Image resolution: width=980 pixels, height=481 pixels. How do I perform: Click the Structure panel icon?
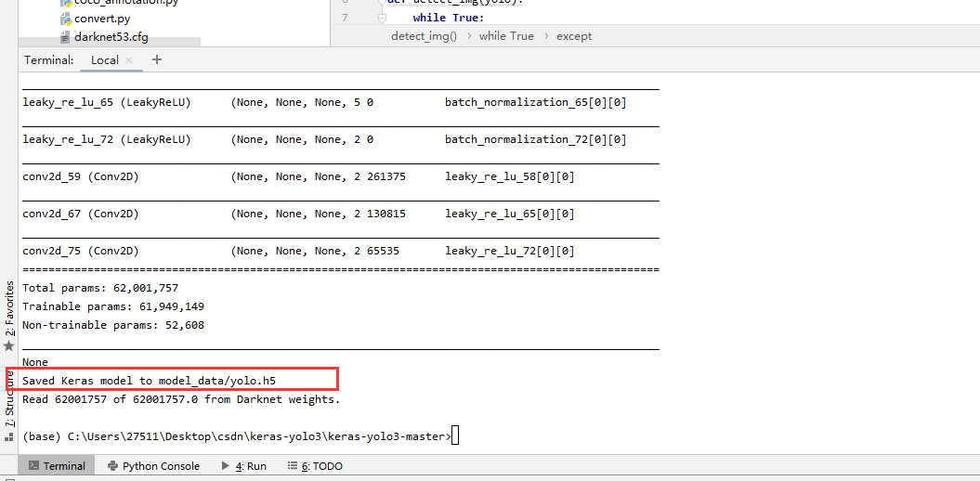8,436
